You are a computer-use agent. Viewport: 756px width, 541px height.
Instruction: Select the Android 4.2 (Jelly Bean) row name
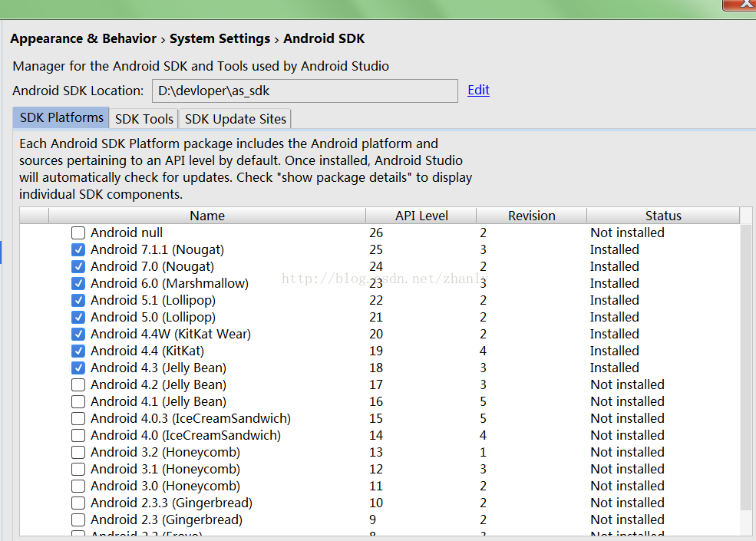click(159, 384)
